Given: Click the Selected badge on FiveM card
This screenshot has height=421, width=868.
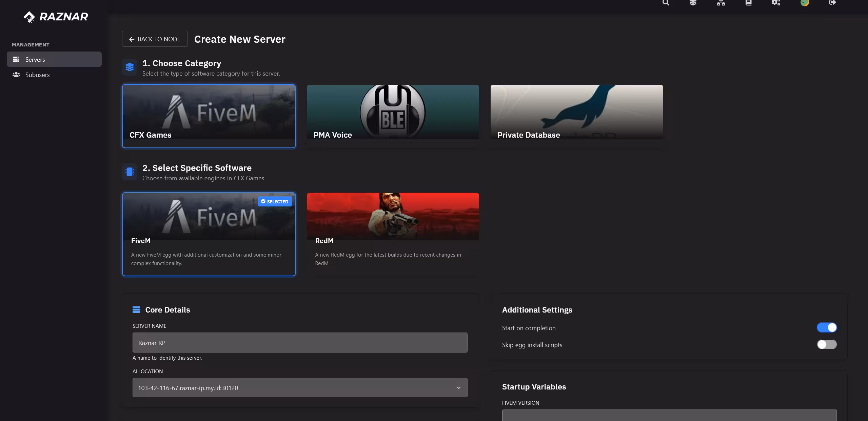Looking at the screenshot, I should pyautogui.click(x=275, y=201).
